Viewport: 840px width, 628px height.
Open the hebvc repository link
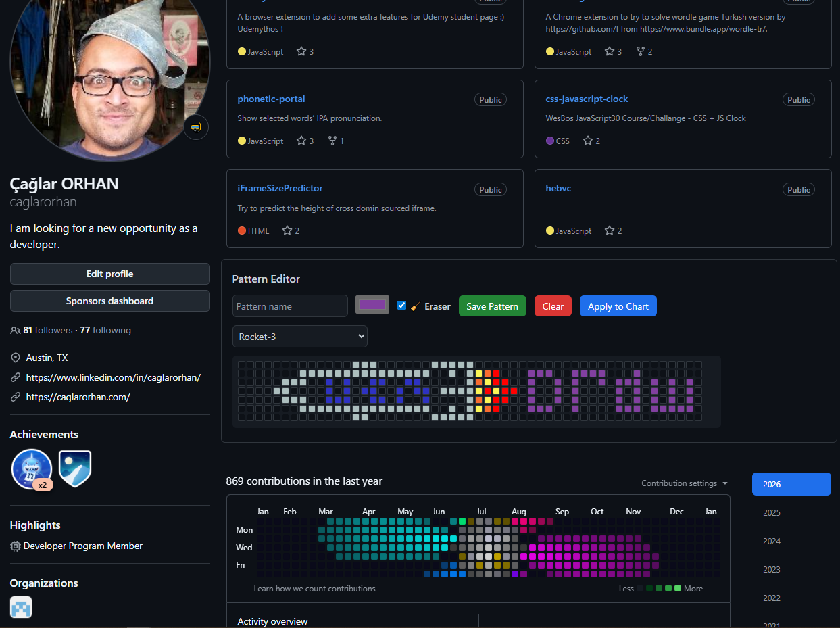(558, 188)
